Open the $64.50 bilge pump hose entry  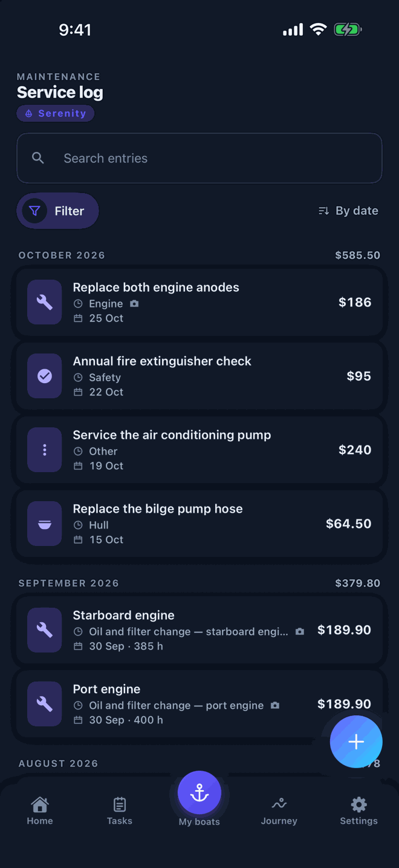(x=199, y=524)
